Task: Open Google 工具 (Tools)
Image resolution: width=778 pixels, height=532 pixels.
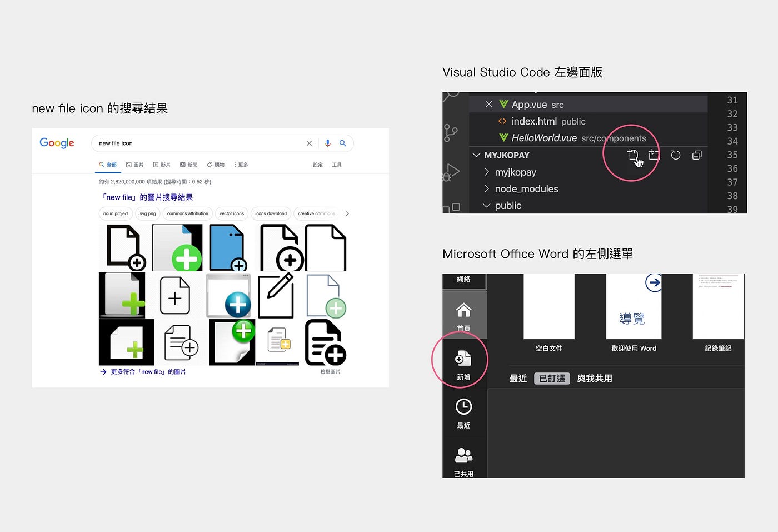Action: [x=337, y=165]
